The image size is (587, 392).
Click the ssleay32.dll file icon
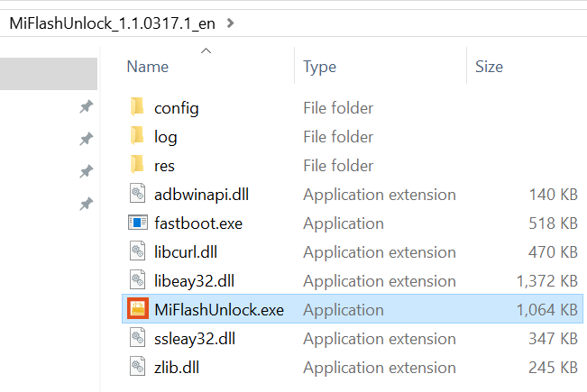click(x=137, y=339)
